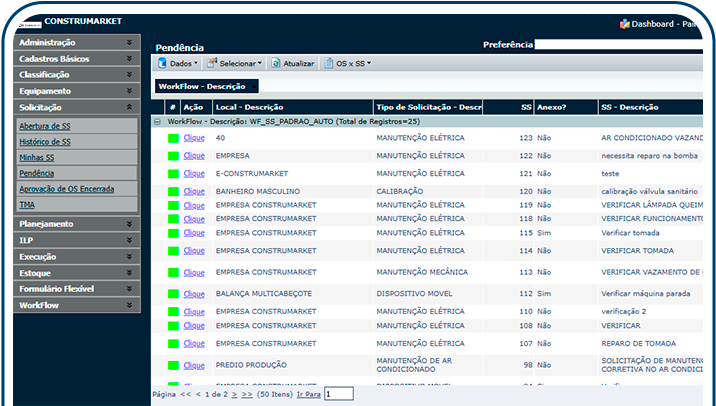Open Histórico de SS in the sidebar

pyautogui.click(x=45, y=142)
